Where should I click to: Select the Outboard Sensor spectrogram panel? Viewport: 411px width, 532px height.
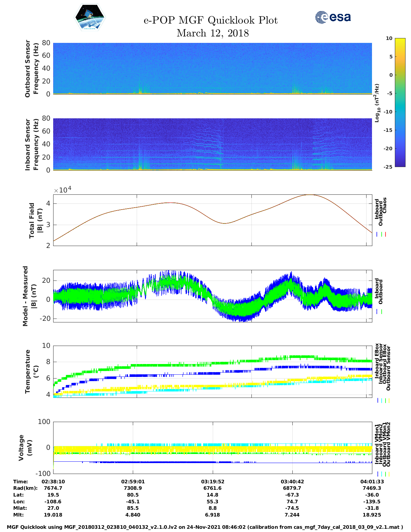[x=212, y=68]
